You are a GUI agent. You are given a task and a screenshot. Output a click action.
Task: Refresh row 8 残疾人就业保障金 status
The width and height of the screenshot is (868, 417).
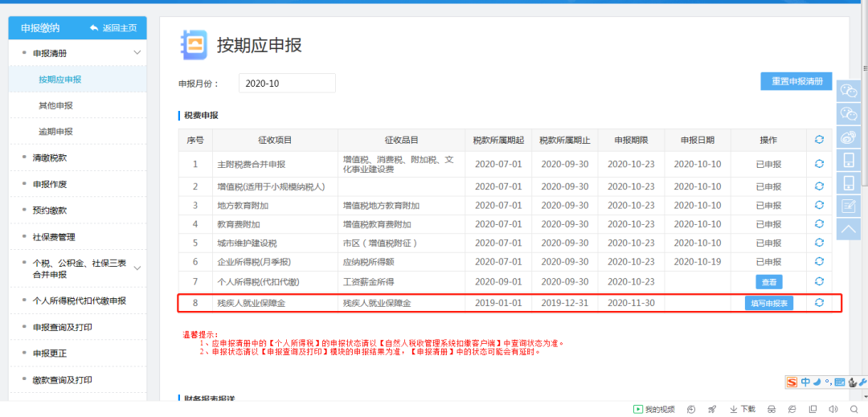[x=819, y=303]
